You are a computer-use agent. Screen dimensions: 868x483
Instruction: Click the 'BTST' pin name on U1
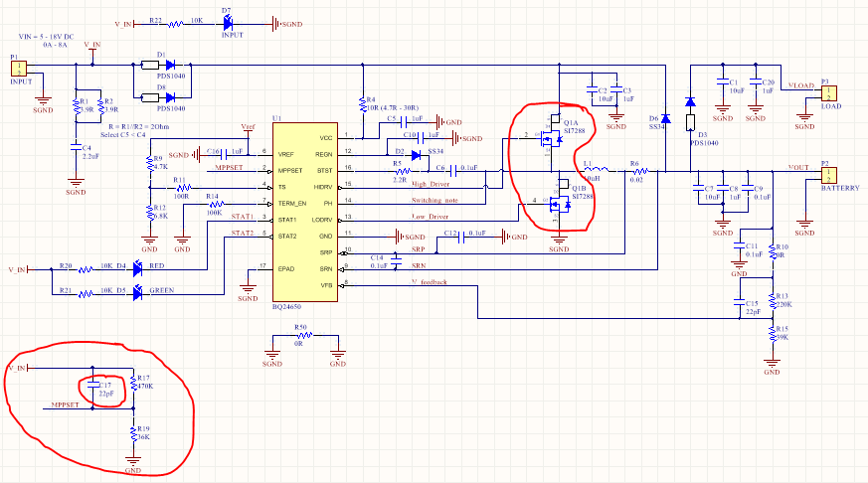325,171
